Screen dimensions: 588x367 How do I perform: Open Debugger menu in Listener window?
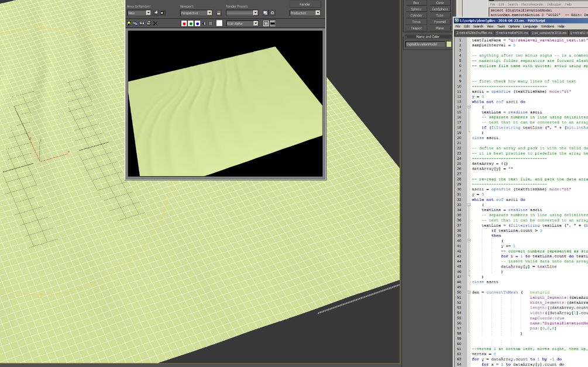click(554, 4)
